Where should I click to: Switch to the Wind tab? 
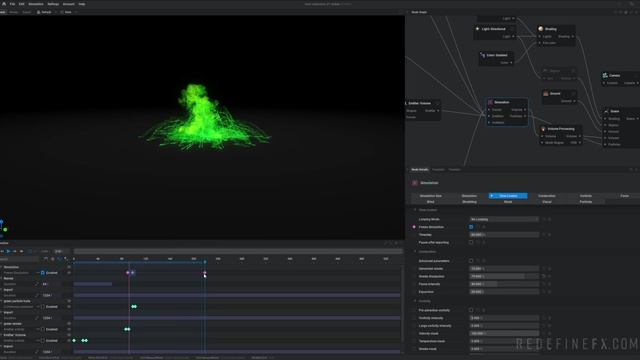pyautogui.click(x=431, y=202)
